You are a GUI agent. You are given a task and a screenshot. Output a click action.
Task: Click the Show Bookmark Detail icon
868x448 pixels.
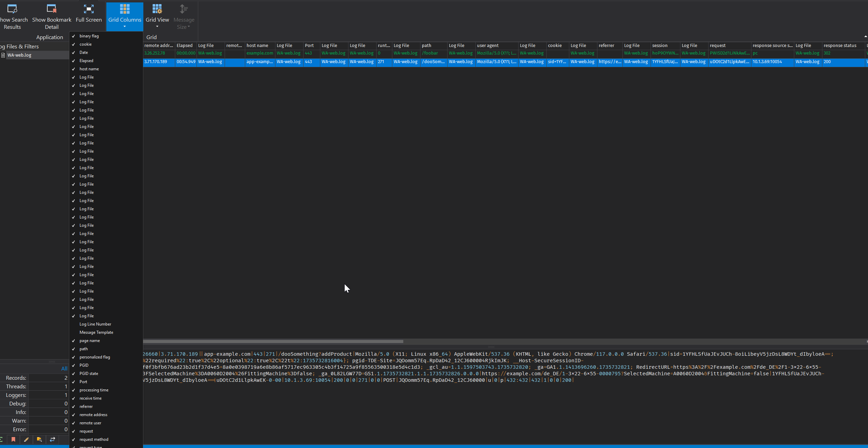(x=51, y=9)
